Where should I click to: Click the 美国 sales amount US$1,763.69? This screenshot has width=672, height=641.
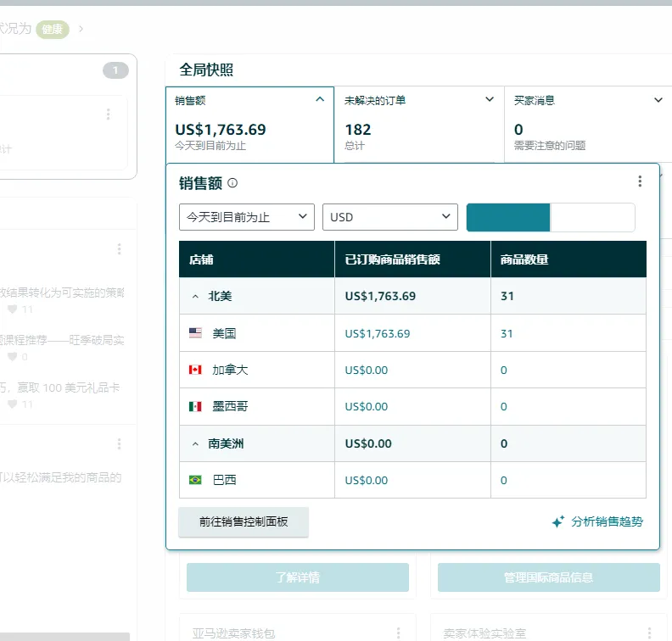point(378,334)
